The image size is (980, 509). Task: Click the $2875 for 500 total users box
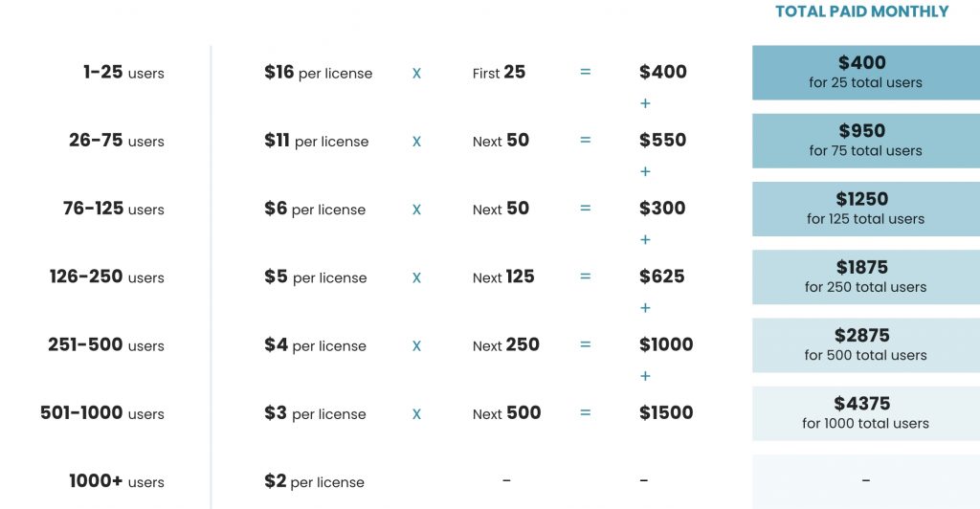click(x=865, y=345)
